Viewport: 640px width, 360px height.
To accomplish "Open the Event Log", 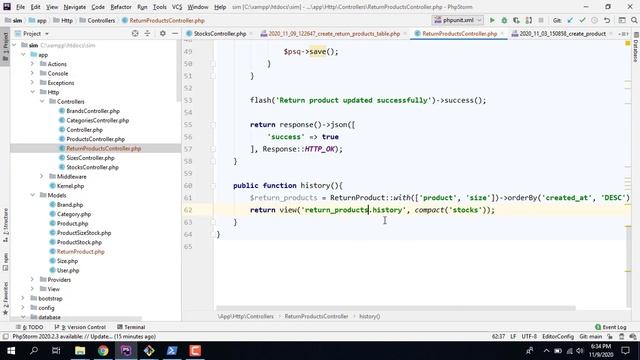I will pyautogui.click(x=611, y=327).
